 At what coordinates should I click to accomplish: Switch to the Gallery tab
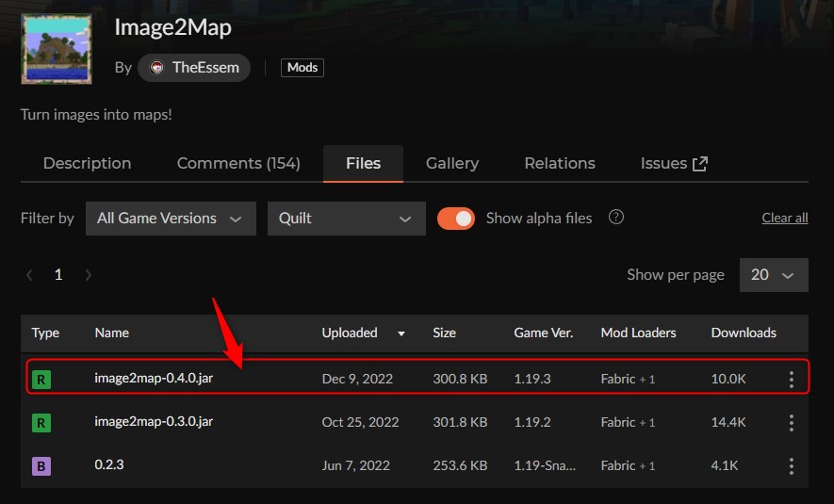pyautogui.click(x=452, y=163)
